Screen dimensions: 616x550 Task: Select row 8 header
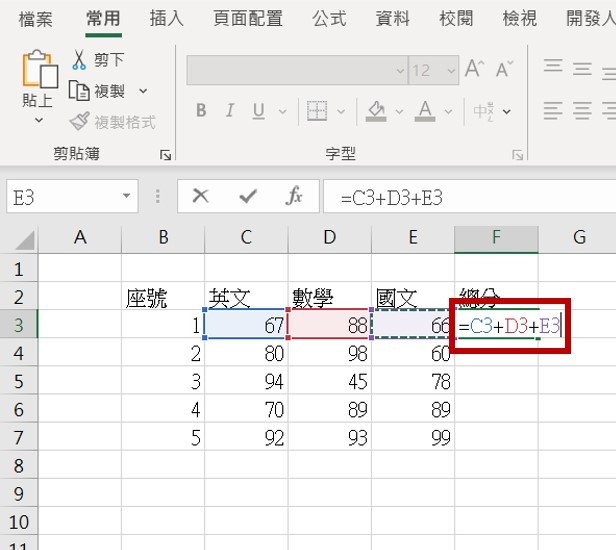19,466
